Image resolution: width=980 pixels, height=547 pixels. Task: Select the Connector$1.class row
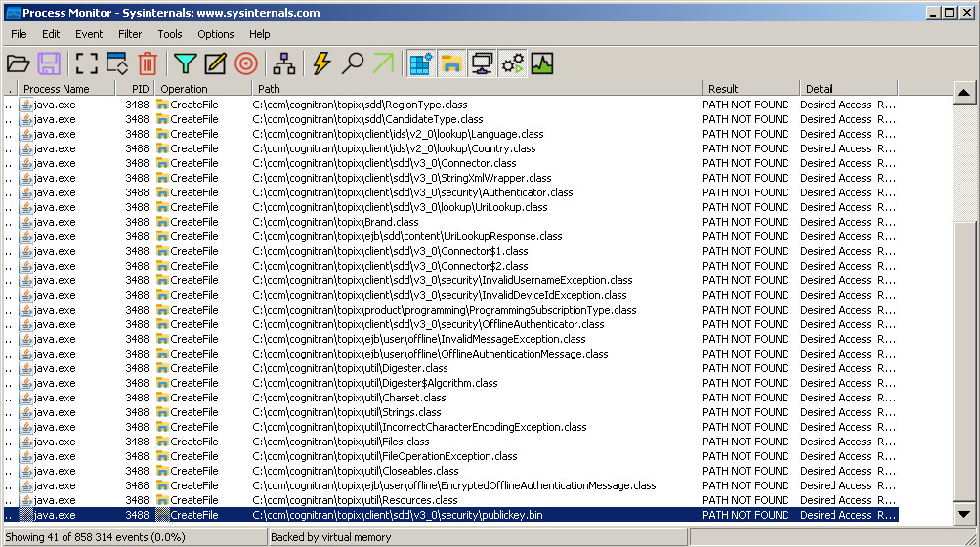click(x=450, y=251)
